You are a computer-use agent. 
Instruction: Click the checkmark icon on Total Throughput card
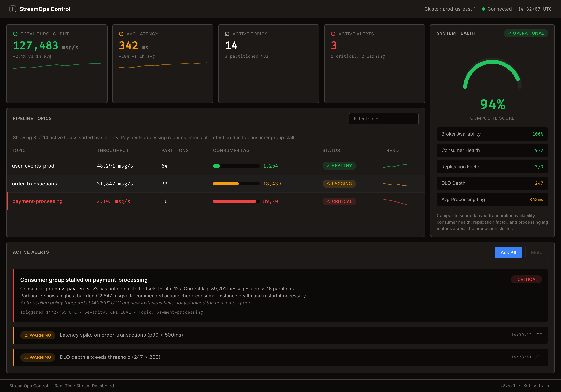15,34
